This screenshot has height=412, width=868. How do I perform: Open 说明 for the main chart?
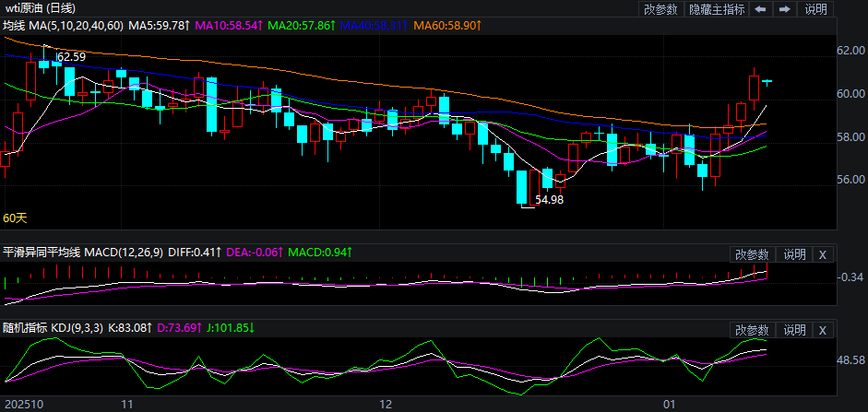tap(816, 9)
